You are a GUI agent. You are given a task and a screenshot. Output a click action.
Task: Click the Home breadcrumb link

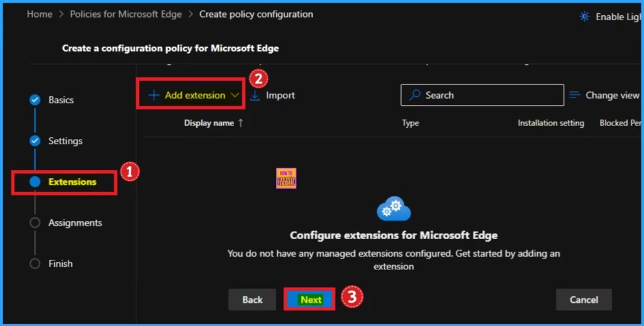click(40, 14)
